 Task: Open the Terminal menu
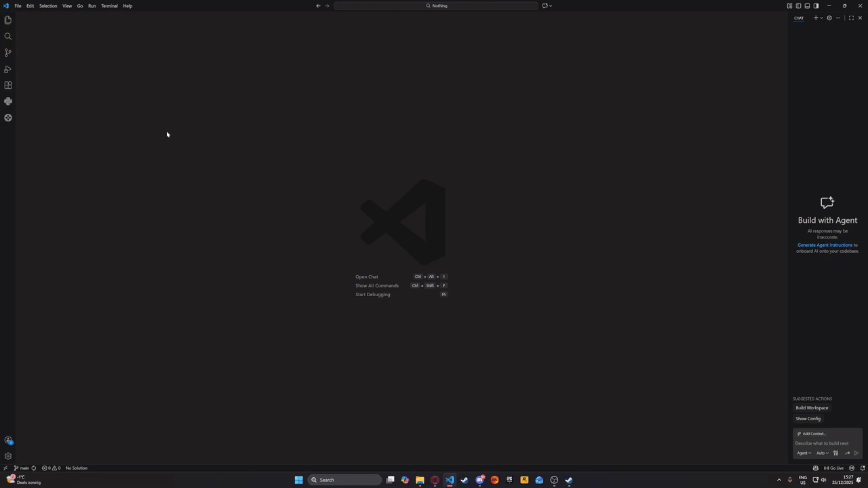[109, 5]
